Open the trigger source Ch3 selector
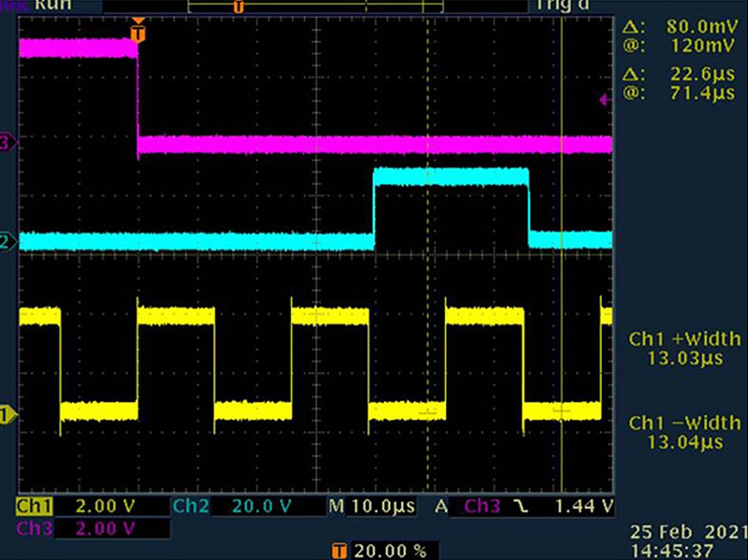 (x=483, y=507)
